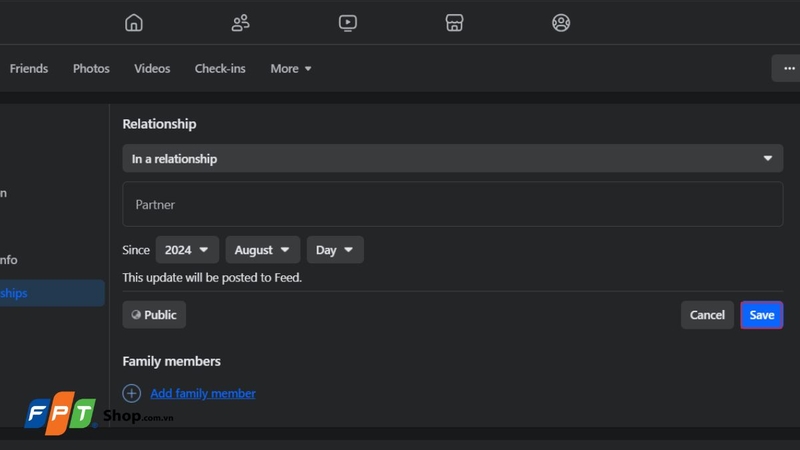The width and height of the screenshot is (800, 450).
Task: Save the relationship update
Action: point(762,315)
